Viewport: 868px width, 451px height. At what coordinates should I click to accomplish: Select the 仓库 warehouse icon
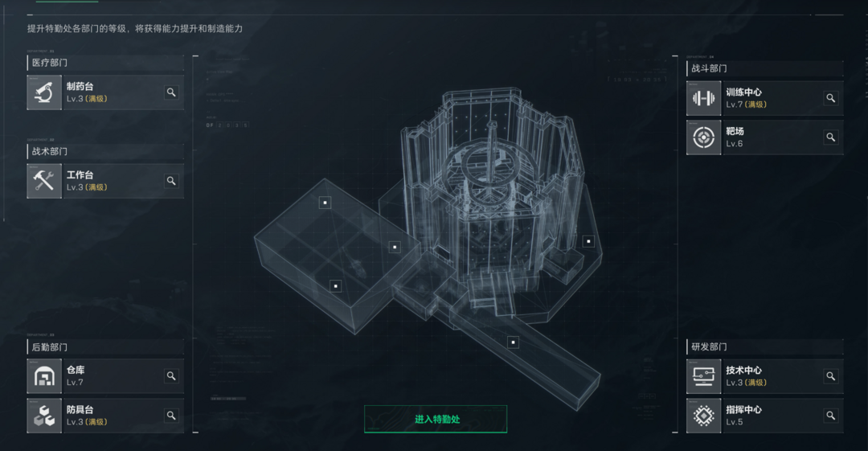click(44, 376)
